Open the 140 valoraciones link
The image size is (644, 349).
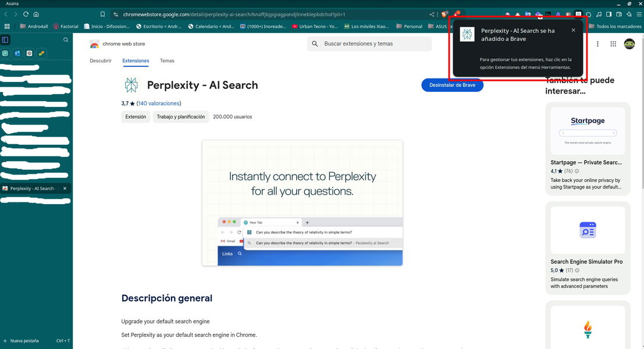point(159,104)
